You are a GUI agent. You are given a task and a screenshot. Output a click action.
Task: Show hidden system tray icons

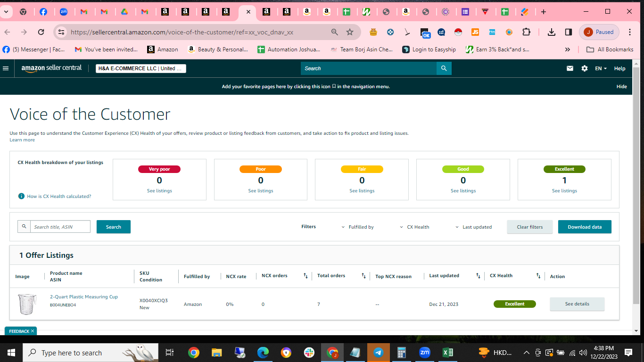(x=526, y=353)
